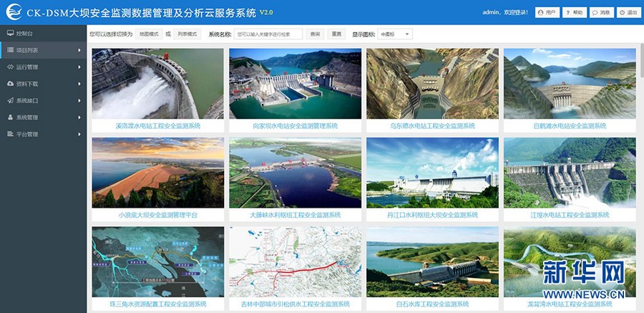The width and height of the screenshot is (644, 313).
Task: Select 项目列表 (project list) menu item
Action: [x=27, y=50]
